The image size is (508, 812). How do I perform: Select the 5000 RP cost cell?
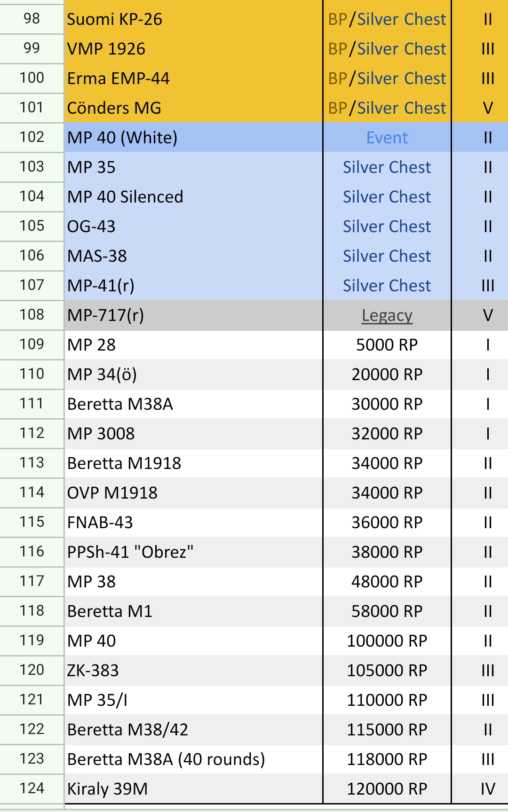click(387, 345)
